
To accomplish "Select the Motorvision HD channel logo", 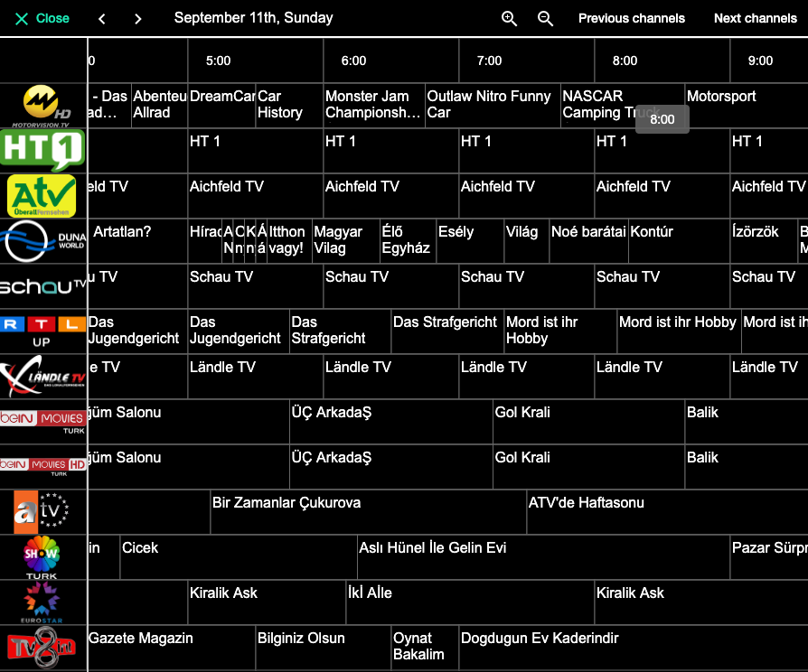I will click(x=43, y=106).
